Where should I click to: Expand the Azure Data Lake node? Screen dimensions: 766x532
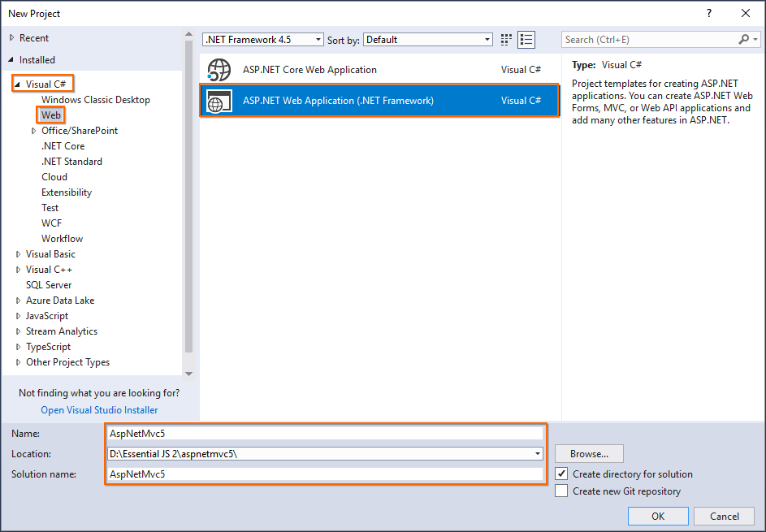coord(18,301)
